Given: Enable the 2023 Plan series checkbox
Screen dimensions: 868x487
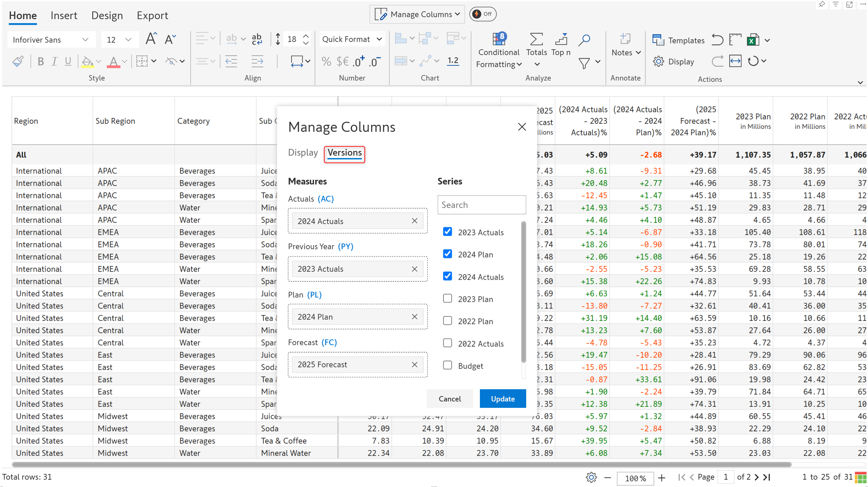Looking at the screenshot, I should click(447, 299).
